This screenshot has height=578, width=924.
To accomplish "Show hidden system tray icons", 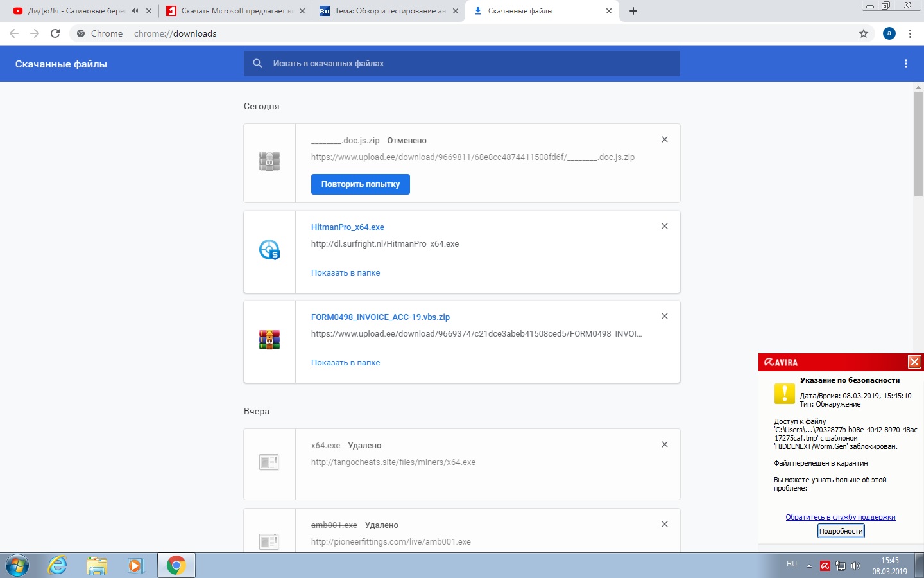I will [809, 566].
